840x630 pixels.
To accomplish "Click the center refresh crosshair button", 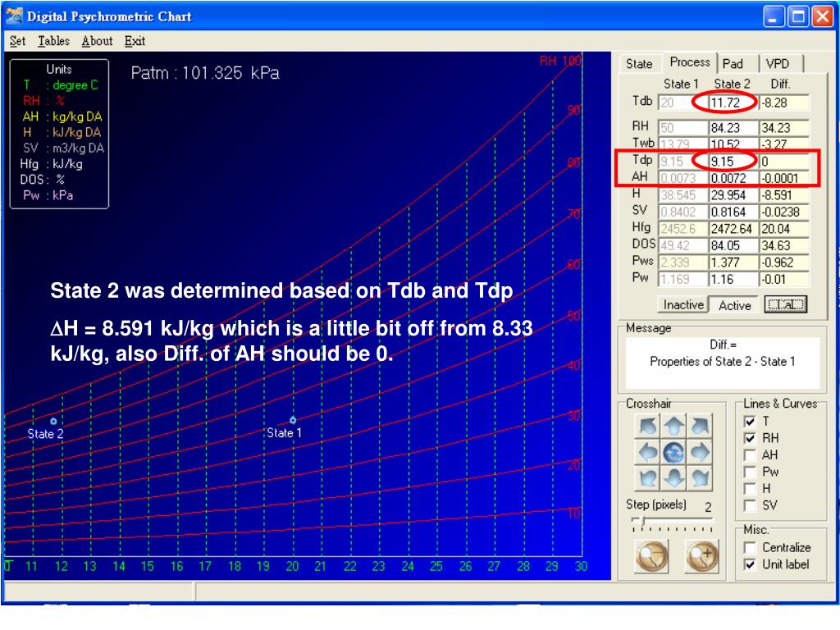I will pyautogui.click(x=674, y=453).
